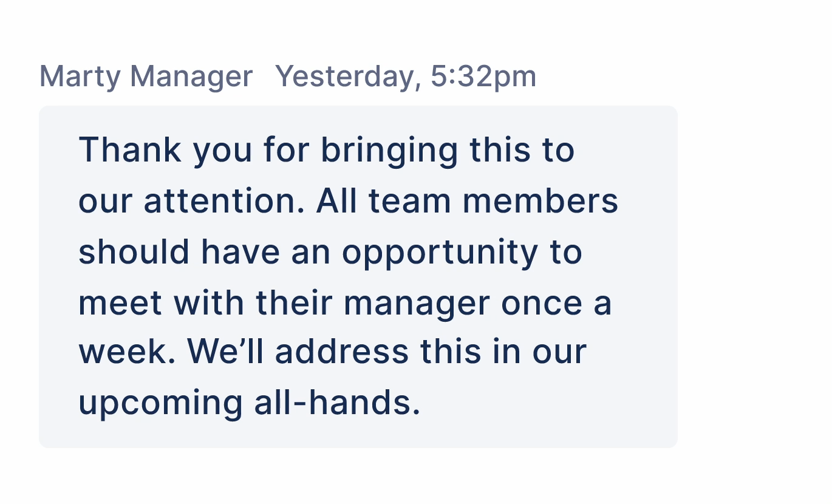
Task: Click the word "opportunity" in the message
Action: (440, 253)
